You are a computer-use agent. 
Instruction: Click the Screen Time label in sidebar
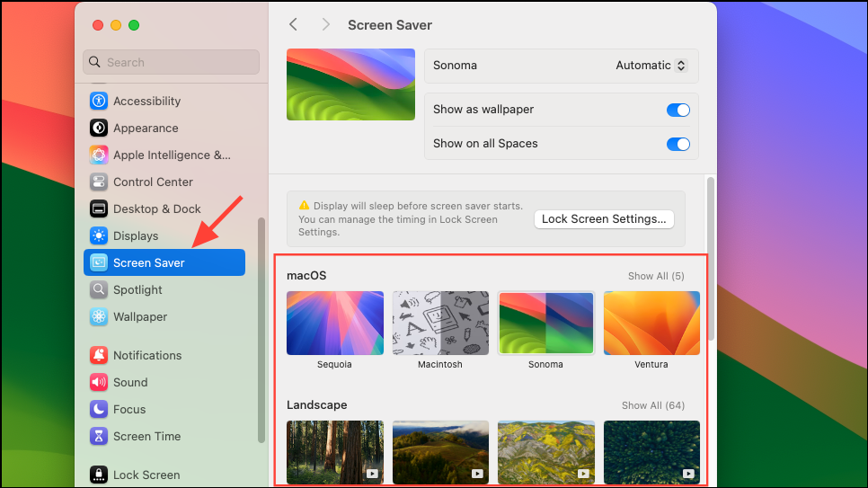(147, 437)
